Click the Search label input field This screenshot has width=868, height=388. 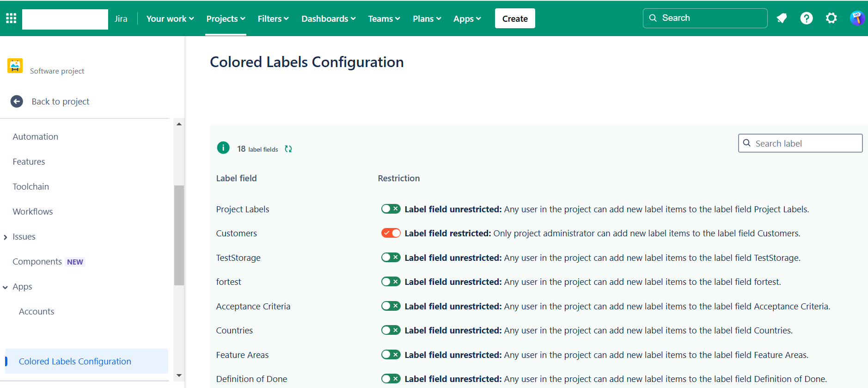point(804,143)
